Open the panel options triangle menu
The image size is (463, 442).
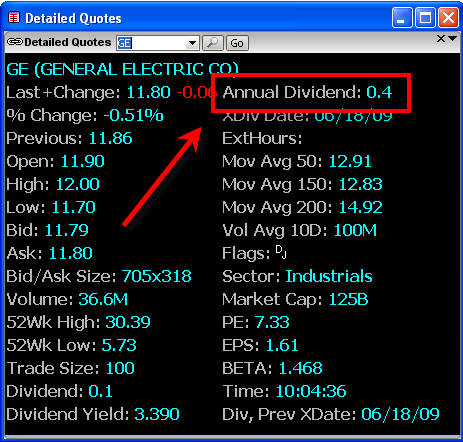[452, 39]
